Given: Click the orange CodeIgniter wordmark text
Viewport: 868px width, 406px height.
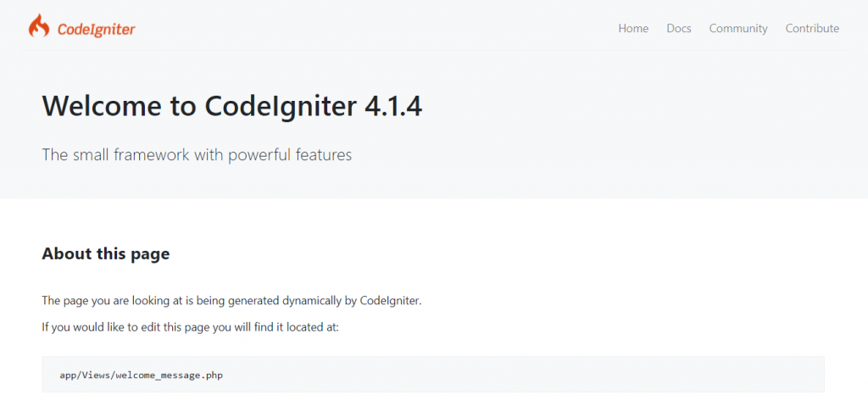Looking at the screenshot, I should click(x=97, y=30).
